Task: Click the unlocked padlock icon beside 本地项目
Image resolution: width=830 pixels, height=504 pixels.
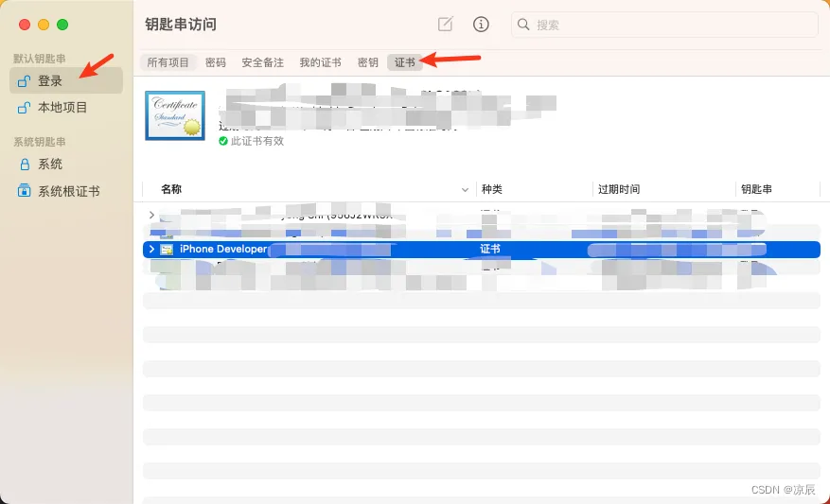Action: click(24, 108)
